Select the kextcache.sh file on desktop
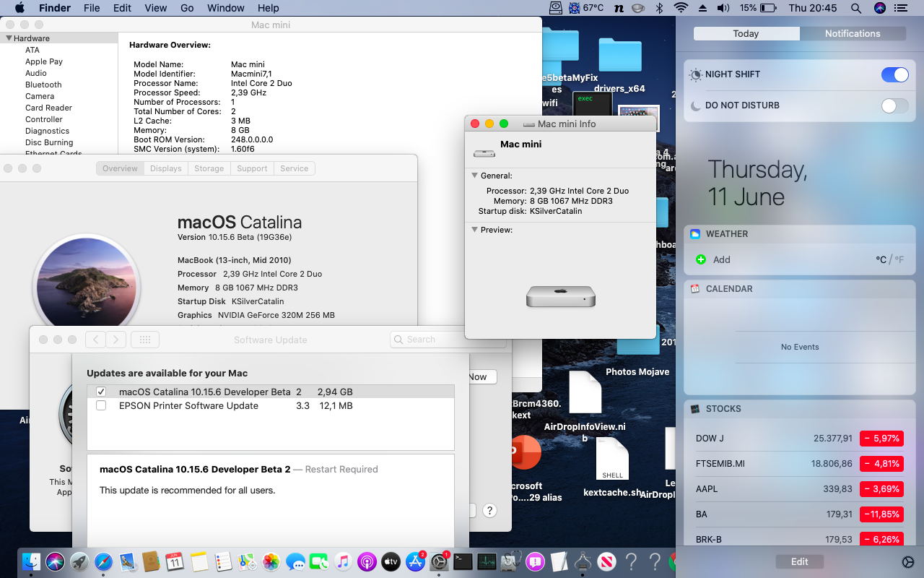924x578 pixels. pyautogui.click(x=612, y=467)
